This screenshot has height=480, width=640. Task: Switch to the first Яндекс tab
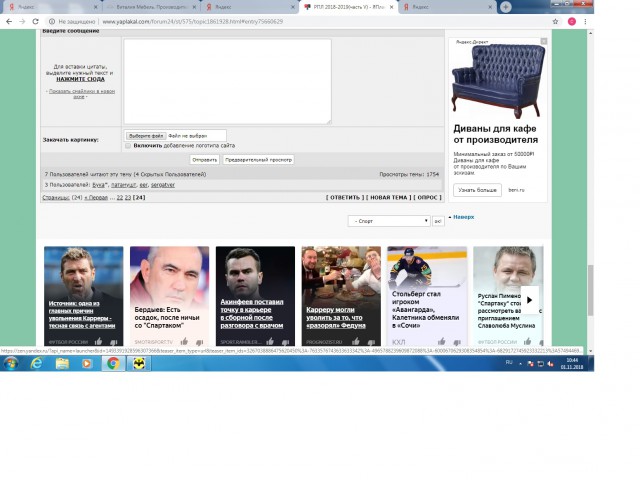(51, 7)
